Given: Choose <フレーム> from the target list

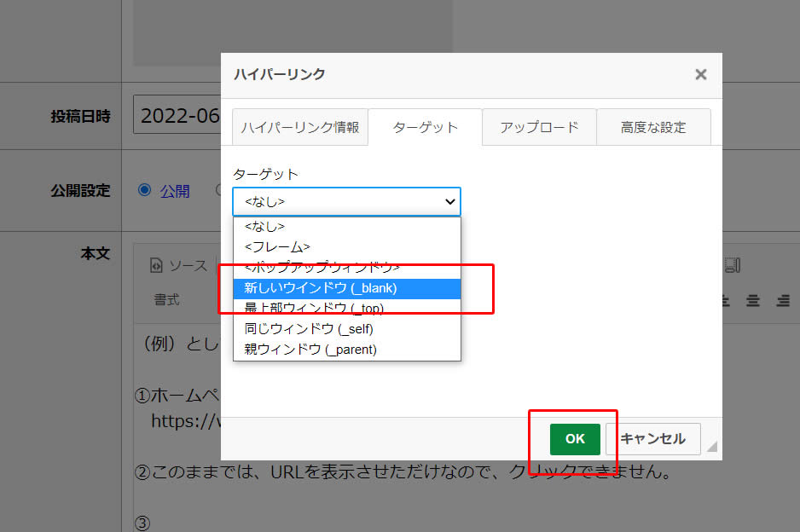Looking at the screenshot, I should click(346, 247).
